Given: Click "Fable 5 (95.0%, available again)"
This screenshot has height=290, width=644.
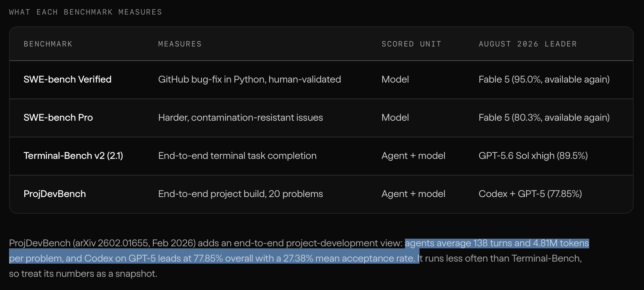Looking at the screenshot, I should click(544, 79).
